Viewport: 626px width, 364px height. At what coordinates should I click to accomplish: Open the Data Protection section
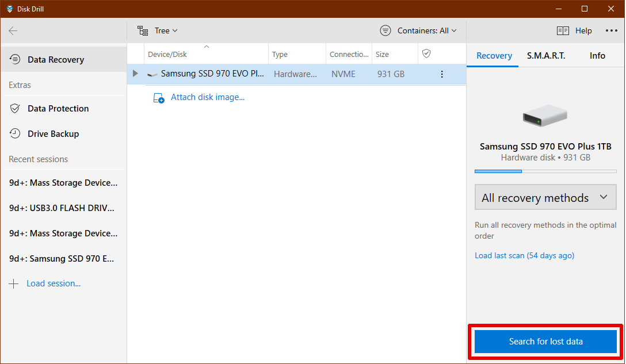coord(58,108)
